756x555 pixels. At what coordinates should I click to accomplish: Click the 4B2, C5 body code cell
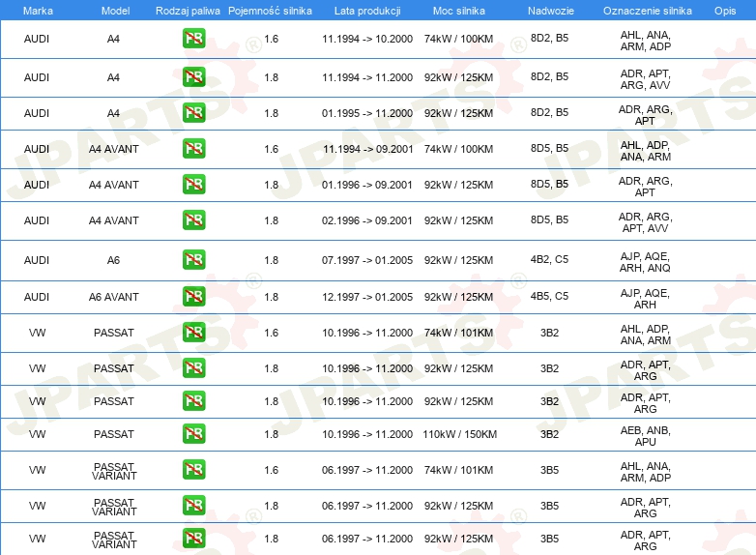tap(549, 259)
